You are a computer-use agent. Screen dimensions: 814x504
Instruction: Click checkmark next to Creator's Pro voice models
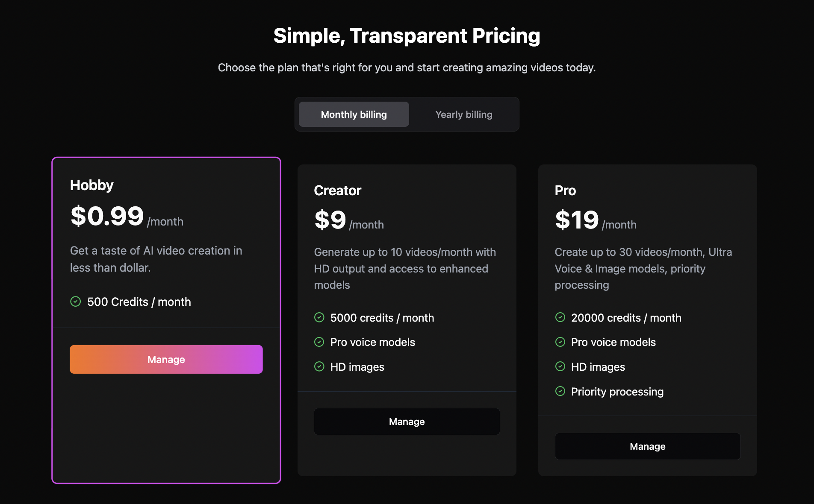(x=319, y=342)
